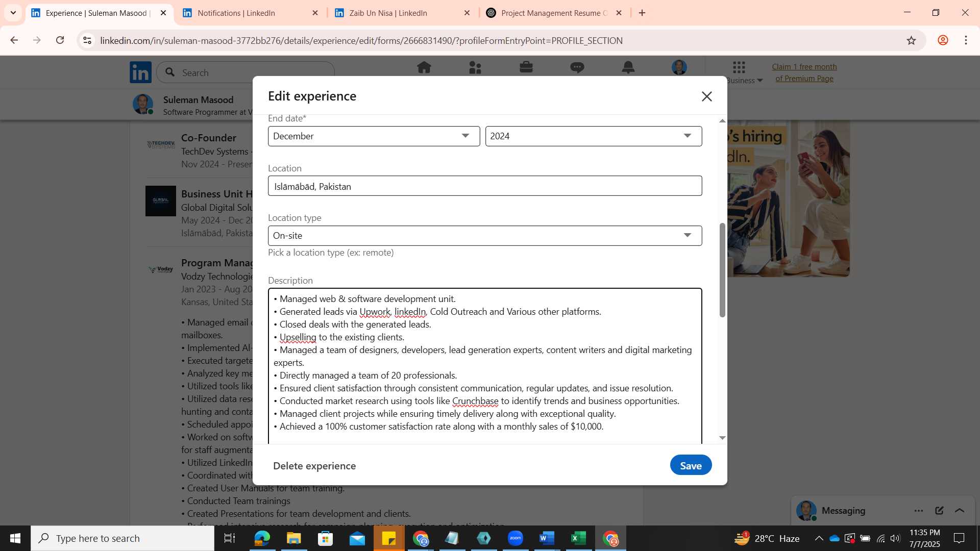Viewport: 980px width, 551px height.
Task: Click the dialog scrollbar down arrow
Action: click(722, 438)
